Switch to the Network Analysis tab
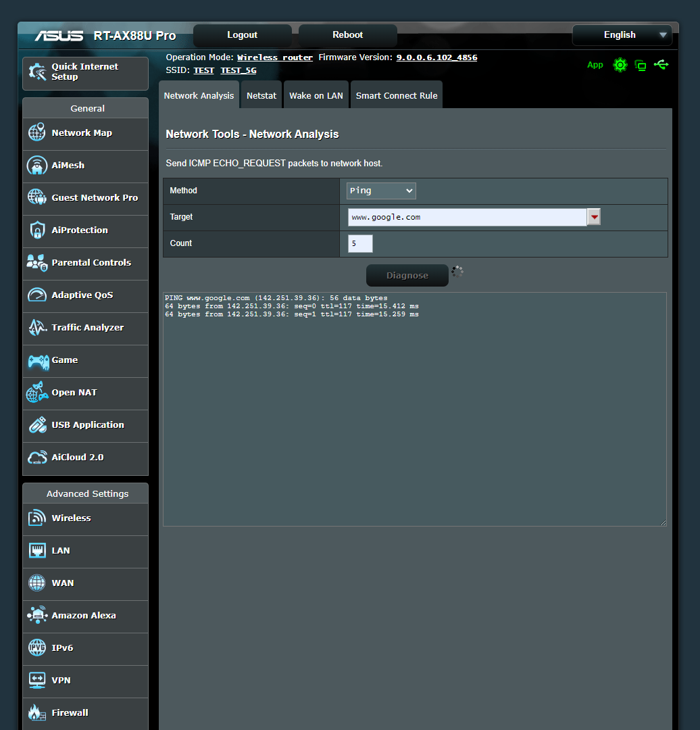The height and width of the screenshot is (730, 700). pos(199,95)
